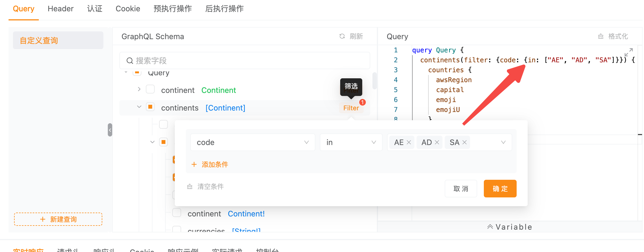Uncheck the continents field checkbox
644x252 pixels.
click(150, 107)
